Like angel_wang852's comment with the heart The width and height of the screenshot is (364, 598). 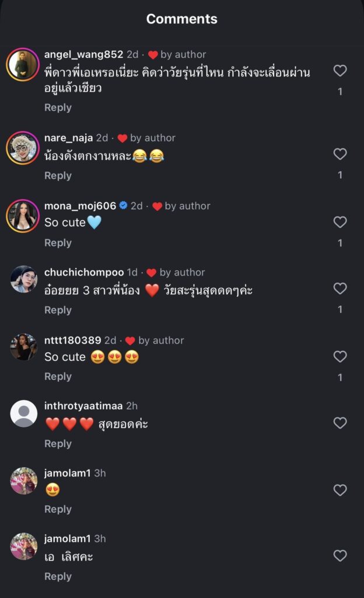point(340,71)
